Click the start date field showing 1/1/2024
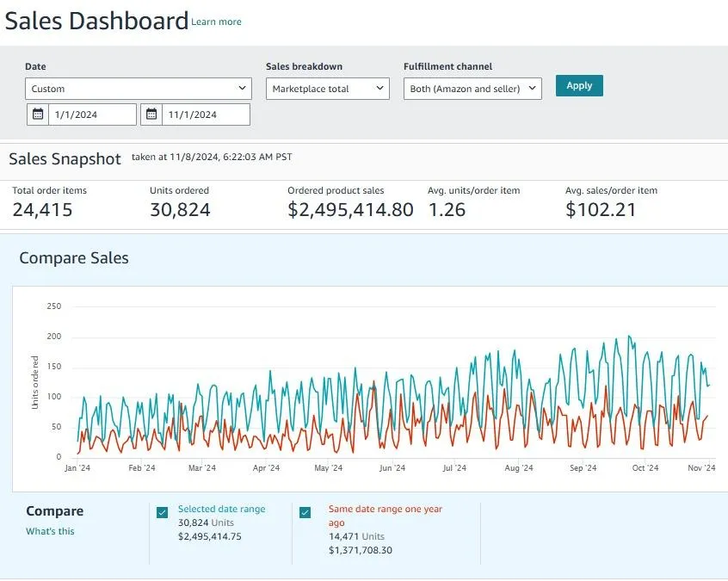This screenshot has height=581, width=728. click(91, 114)
